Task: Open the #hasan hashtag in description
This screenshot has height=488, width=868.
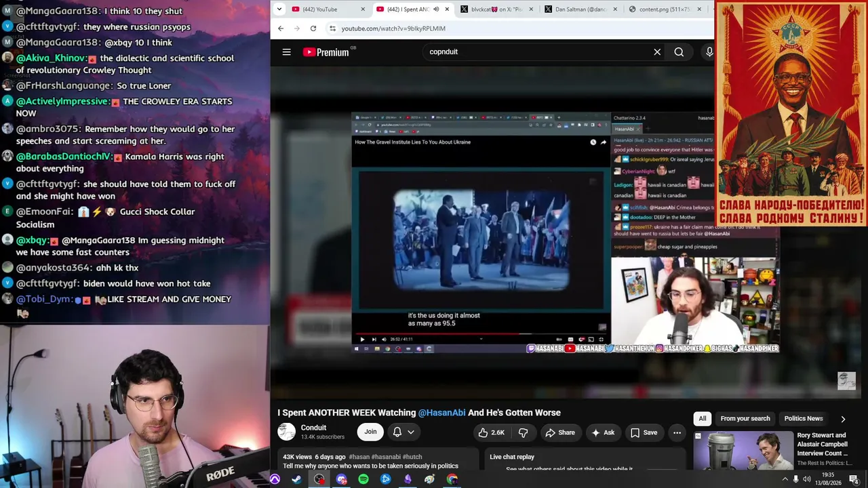Action: point(359,457)
